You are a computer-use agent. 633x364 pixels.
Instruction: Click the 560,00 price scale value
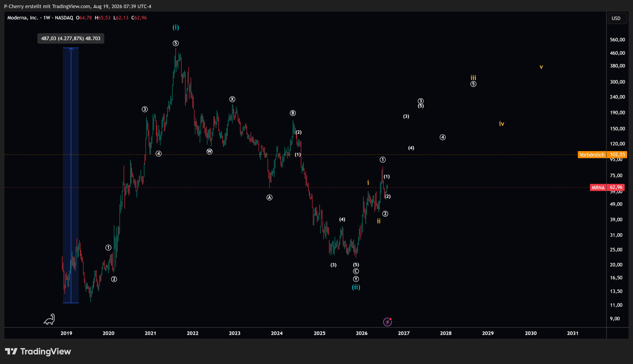click(617, 40)
